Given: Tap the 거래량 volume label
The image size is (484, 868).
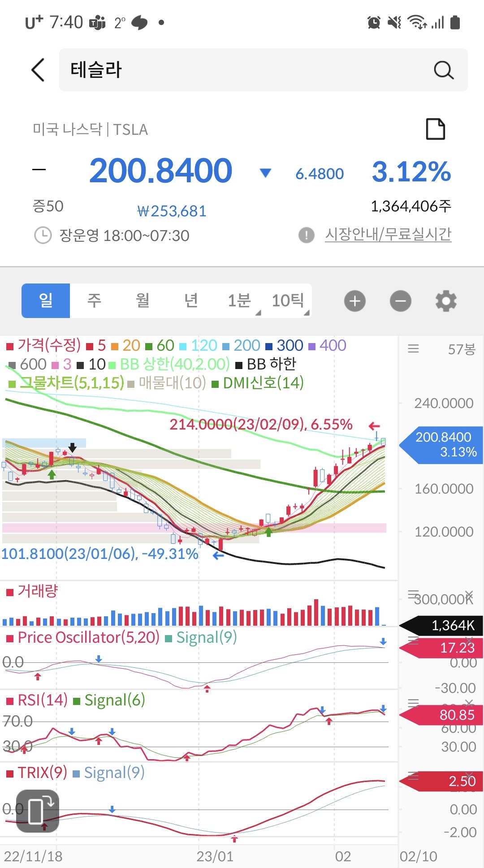Looking at the screenshot, I should coord(32,591).
